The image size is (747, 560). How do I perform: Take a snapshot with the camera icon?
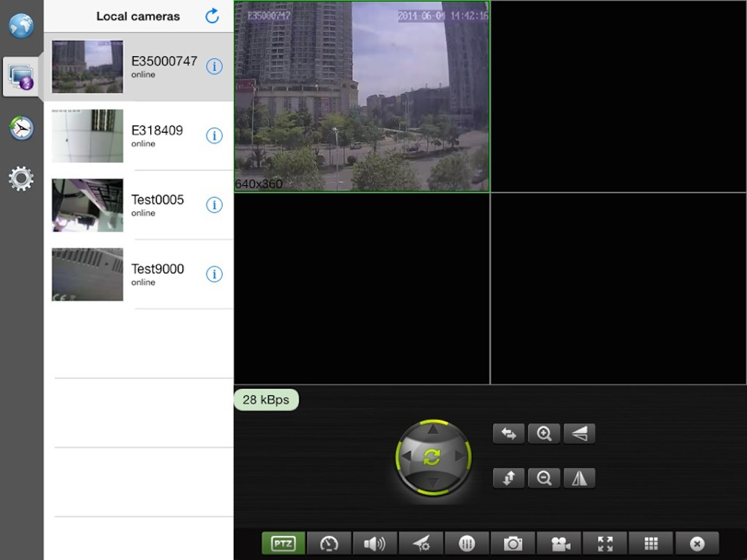512,544
